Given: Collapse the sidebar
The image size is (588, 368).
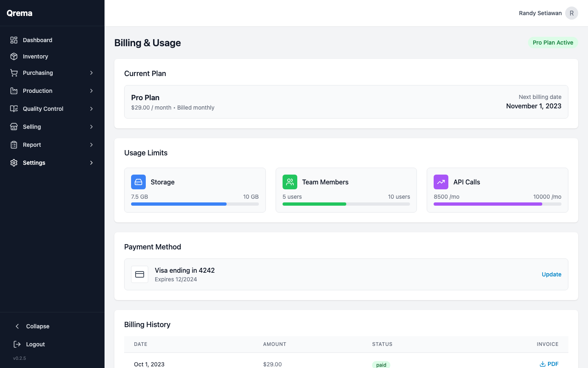Looking at the screenshot, I should pyautogui.click(x=33, y=326).
